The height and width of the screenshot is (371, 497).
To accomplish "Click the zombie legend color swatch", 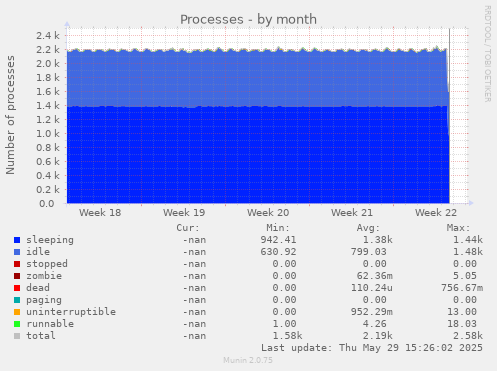I will (x=17, y=276).
